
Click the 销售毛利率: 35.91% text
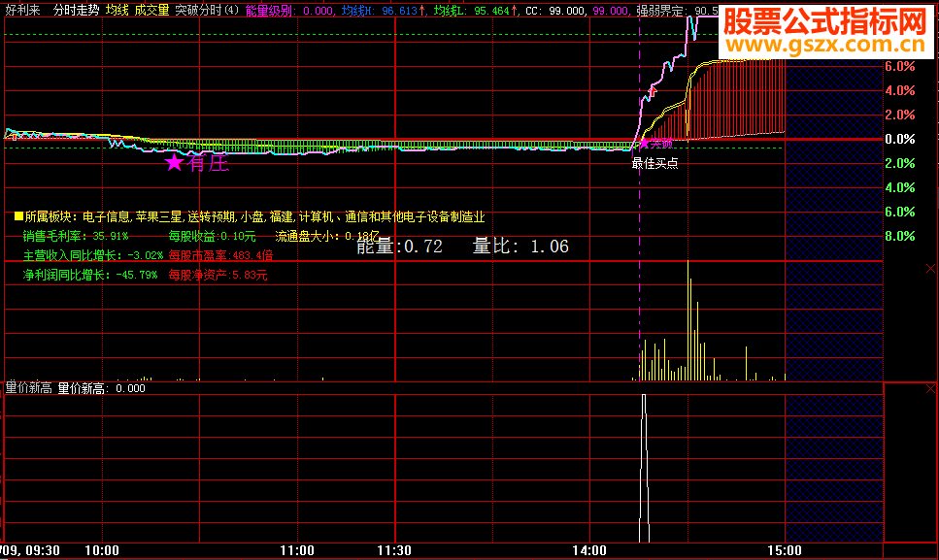click(x=76, y=236)
